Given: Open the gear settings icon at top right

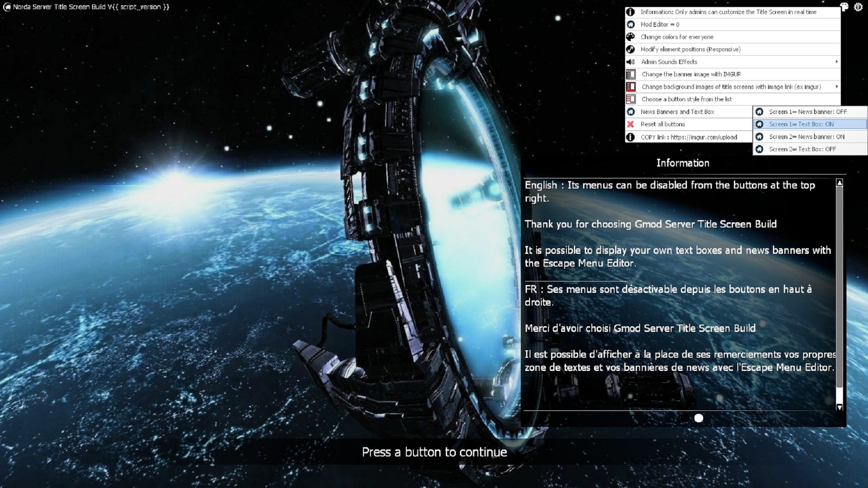Looking at the screenshot, I should (858, 7).
